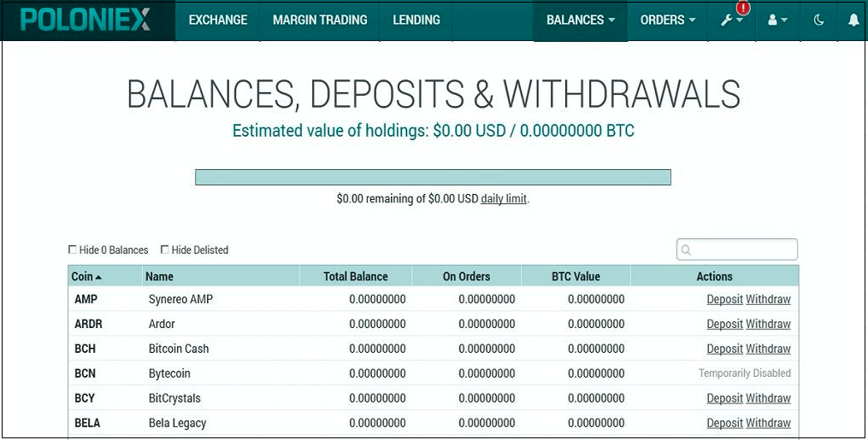Sort by the Total Balance column header
The width and height of the screenshot is (868, 440).
coord(356,276)
